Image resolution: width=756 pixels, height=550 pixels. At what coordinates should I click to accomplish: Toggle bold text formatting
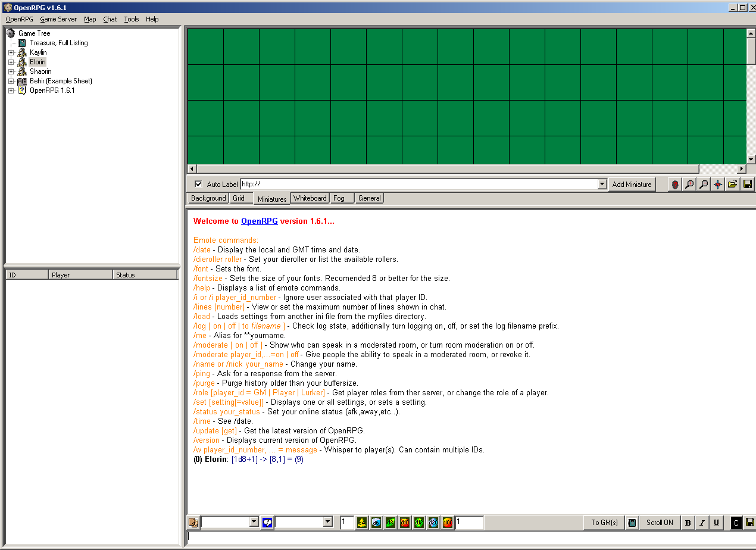688,523
